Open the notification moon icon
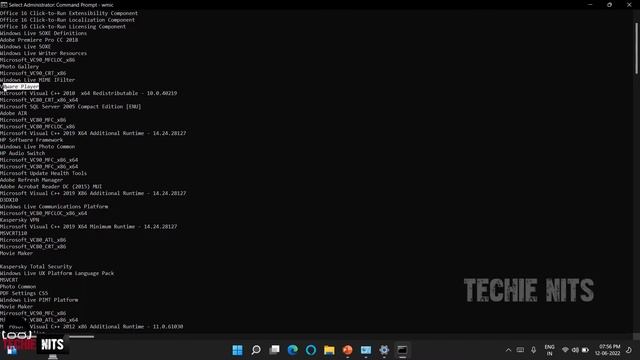 pos(629,350)
